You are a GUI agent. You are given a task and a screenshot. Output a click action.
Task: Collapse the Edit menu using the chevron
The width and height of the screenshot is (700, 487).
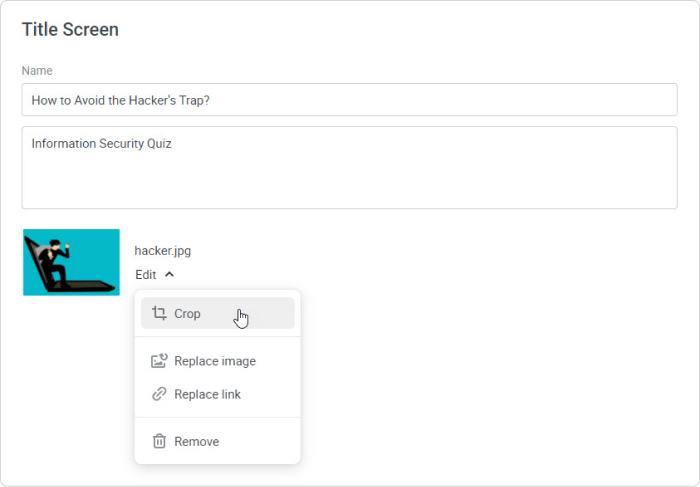pos(169,275)
